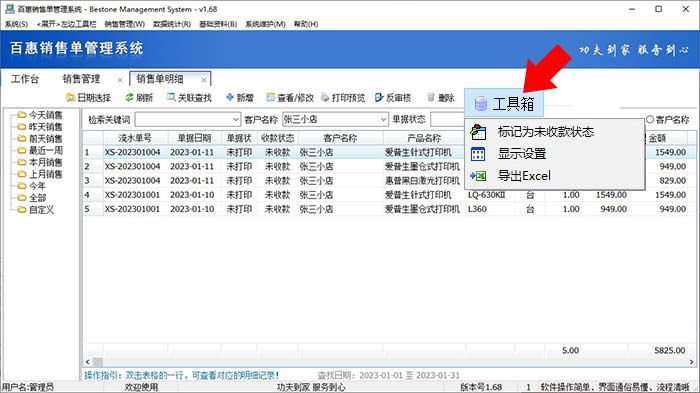Image resolution: width=700 pixels, height=393 pixels.
Task: Click the 今天销售 folder icon
Action: 21,115
